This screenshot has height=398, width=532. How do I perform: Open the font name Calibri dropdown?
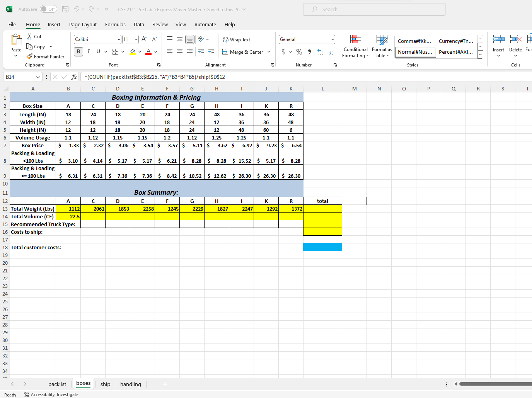click(x=119, y=39)
